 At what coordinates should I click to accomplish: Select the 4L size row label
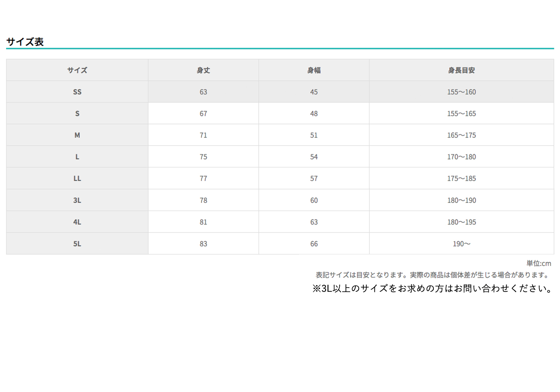[77, 222]
